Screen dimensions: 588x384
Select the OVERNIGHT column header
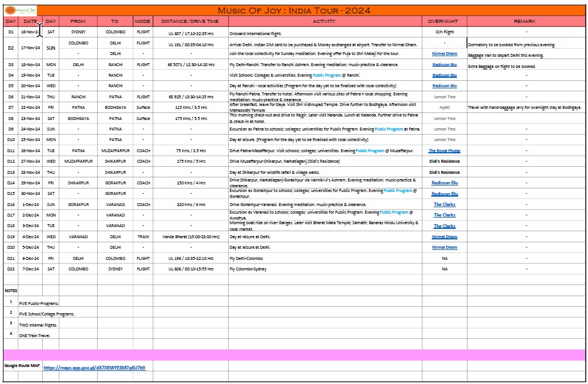pyautogui.click(x=445, y=22)
